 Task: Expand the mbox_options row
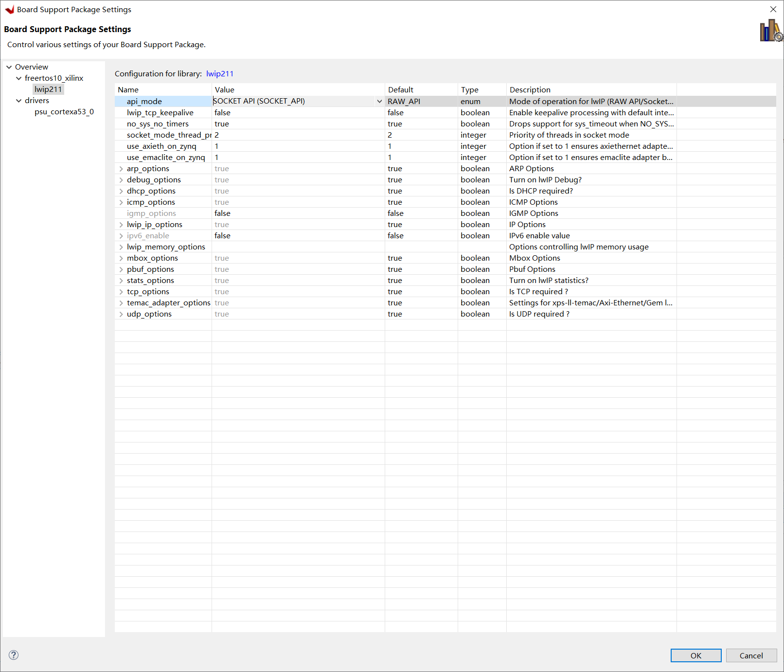(x=121, y=258)
